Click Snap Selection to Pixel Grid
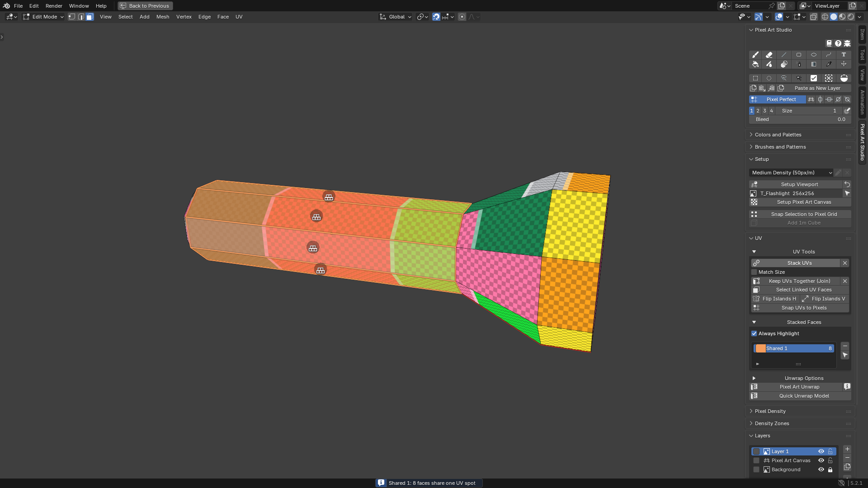This screenshot has width=868, height=488. click(x=800, y=214)
